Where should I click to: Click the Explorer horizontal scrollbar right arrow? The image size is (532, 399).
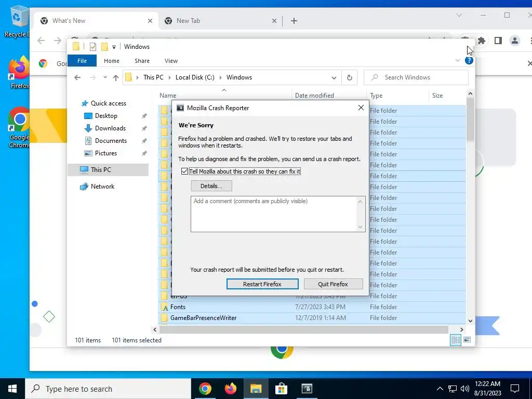click(x=461, y=329)
